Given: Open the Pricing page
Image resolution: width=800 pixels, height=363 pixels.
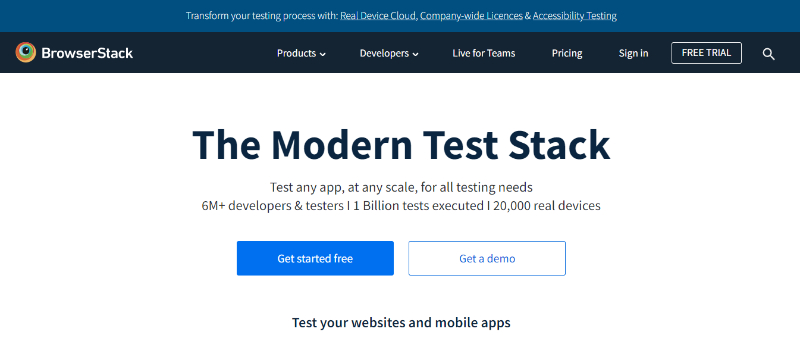Looking at the screenshot, I should 567,53.
